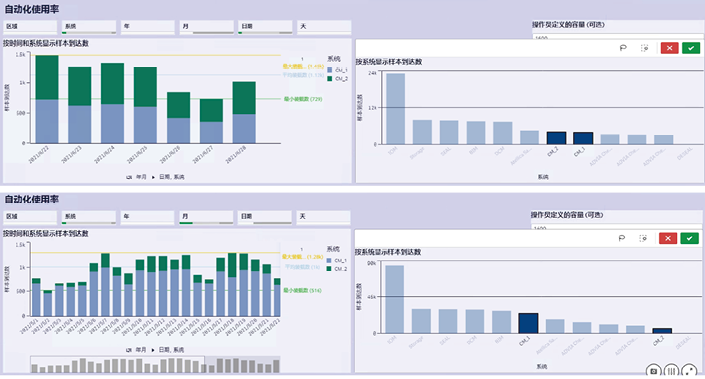Image resolution: width=705 pixels, height=379 pixels.
Task: Select 年月 drill-down level under May chart
Action: point(141,350)
